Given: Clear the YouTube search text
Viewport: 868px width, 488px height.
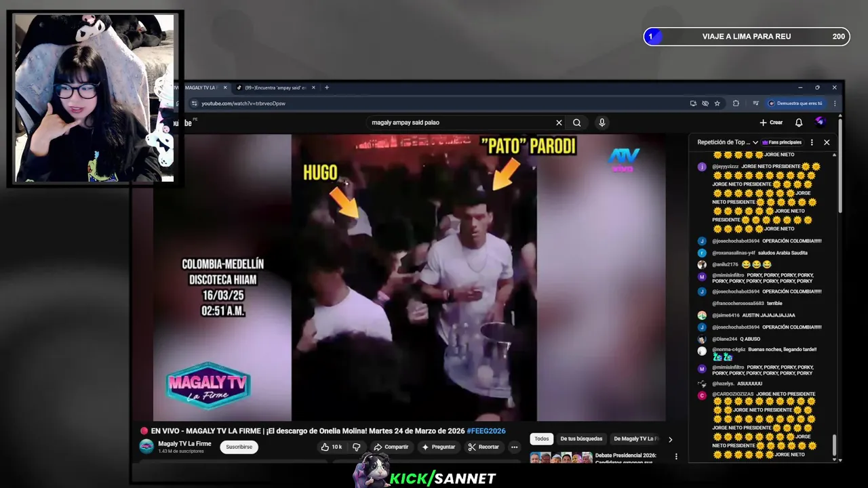Looking at the screenshot, I should [x=559, y=123].
